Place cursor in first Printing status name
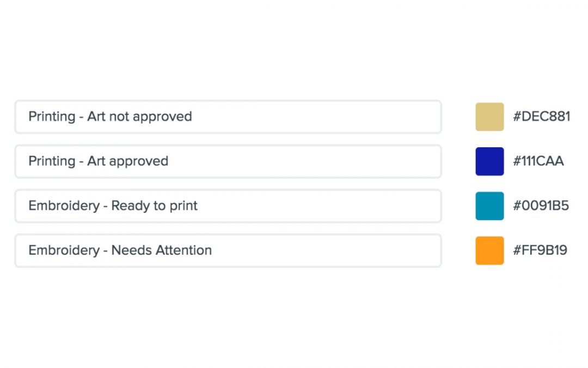 pyautogui.click(x=228, y=117)
